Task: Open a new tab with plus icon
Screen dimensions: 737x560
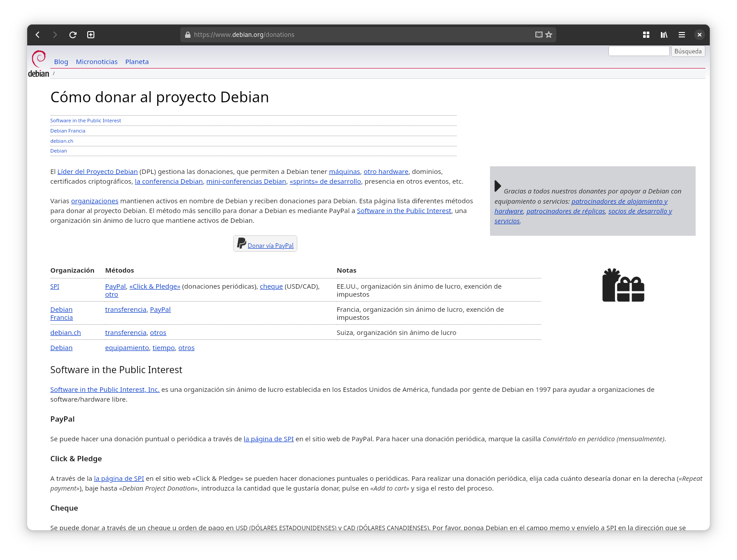Action: click(x=91, y=35)
